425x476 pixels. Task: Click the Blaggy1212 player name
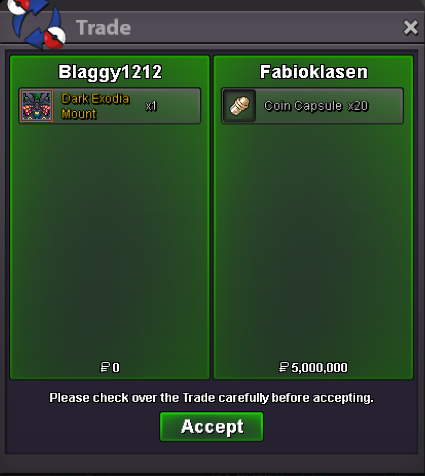(x=110, y=72)
